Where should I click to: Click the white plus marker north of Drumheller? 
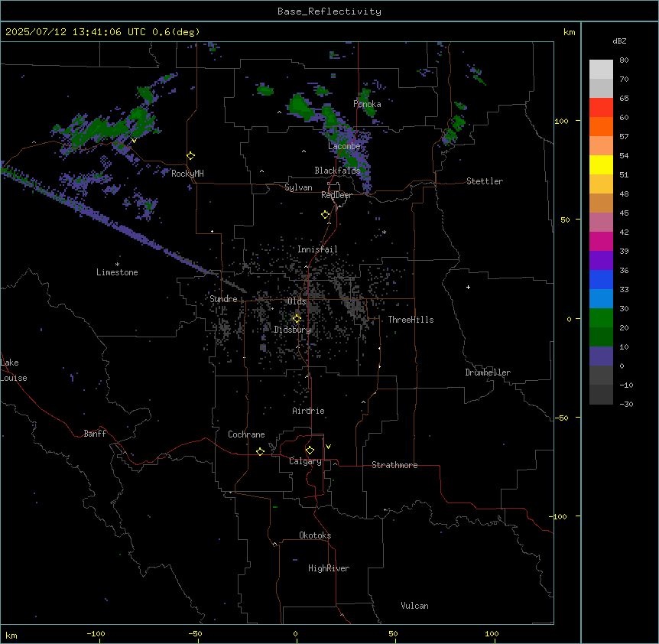coord(468,287)
